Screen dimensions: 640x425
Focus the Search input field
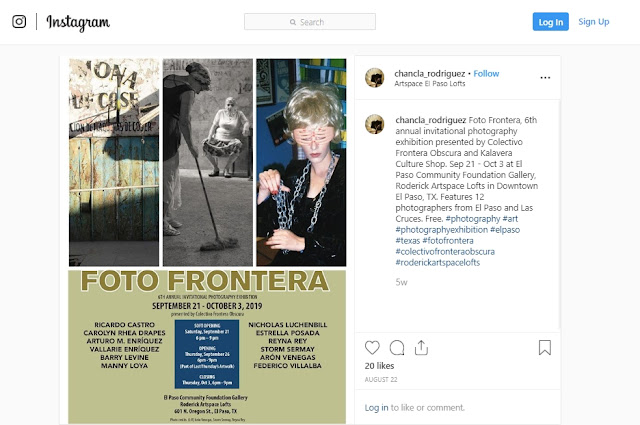(x=310, y=22)
